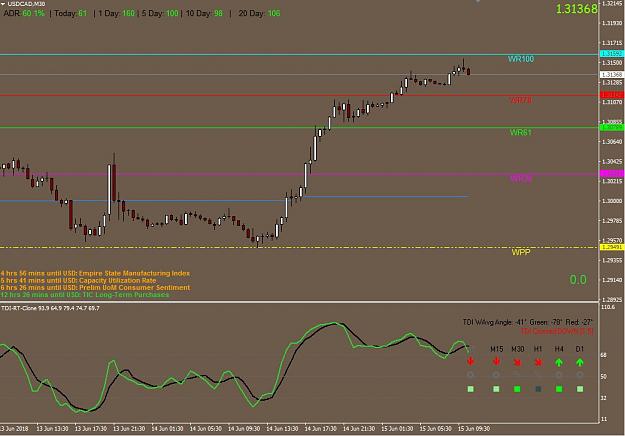This screenshot has height=436, width=625.
Task: Click the 13 Jun 21:30 time axis label
Action: tap(129, 429)
